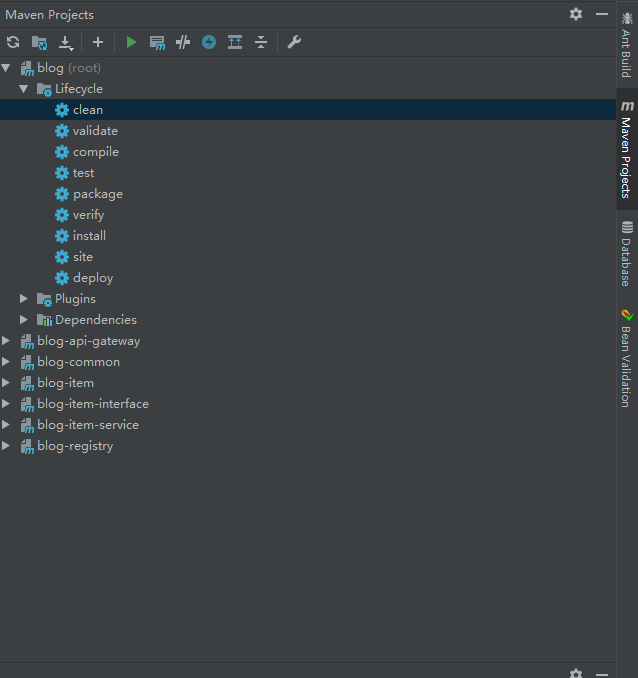Click the Bean Validation checkmark icon

pyautogui.click(x=627, y=315)
